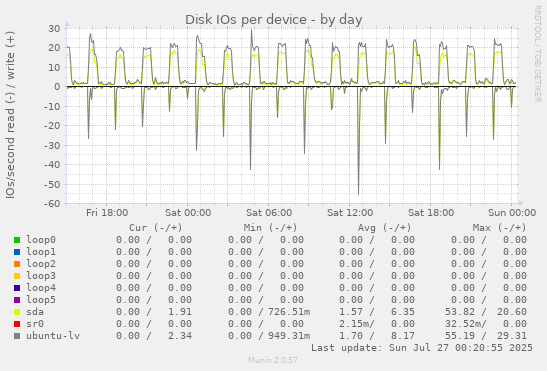Select the ubuntu-lv legend label
This screenshot has height=371, width=547.
click(x=53, y=335)
